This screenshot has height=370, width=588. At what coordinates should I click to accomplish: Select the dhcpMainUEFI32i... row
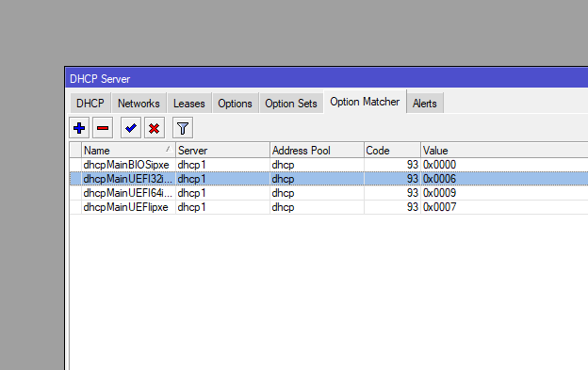[329, 179]
